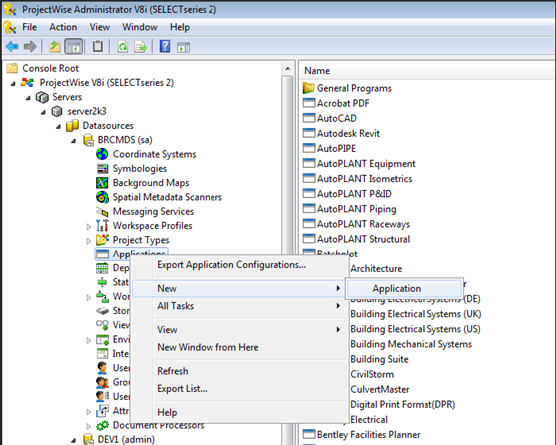Click the Back arrow toolbar icon
This screenshot has width=556, height=445.
click(12, 46)
